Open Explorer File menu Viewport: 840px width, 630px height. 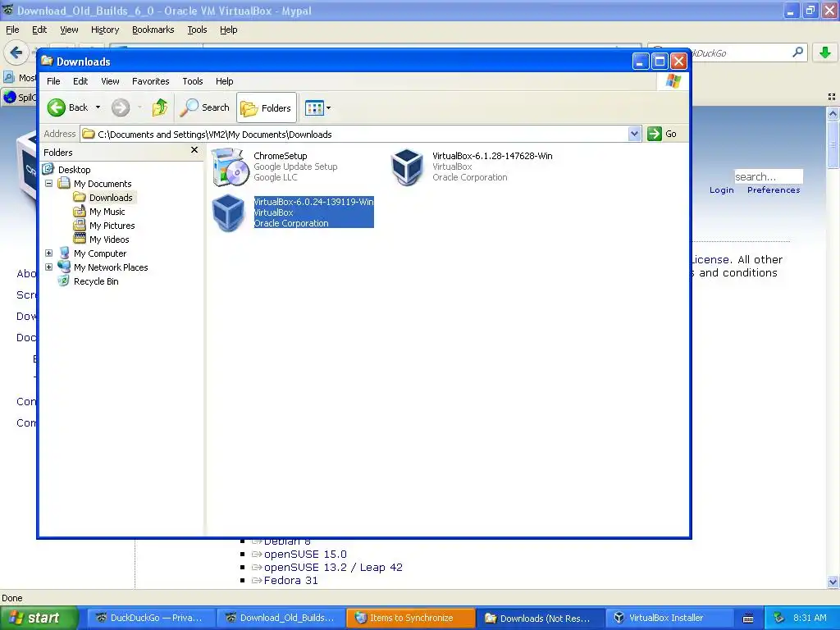click(x=53, y=81)
